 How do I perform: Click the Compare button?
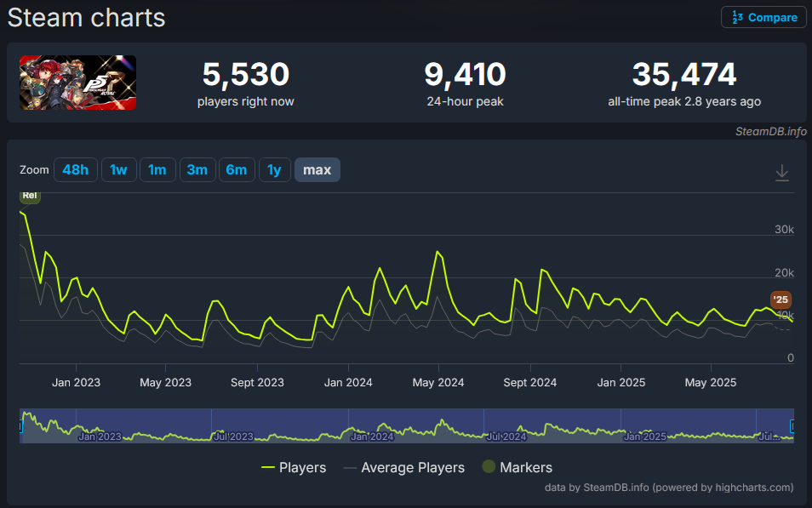click(763, 18)
